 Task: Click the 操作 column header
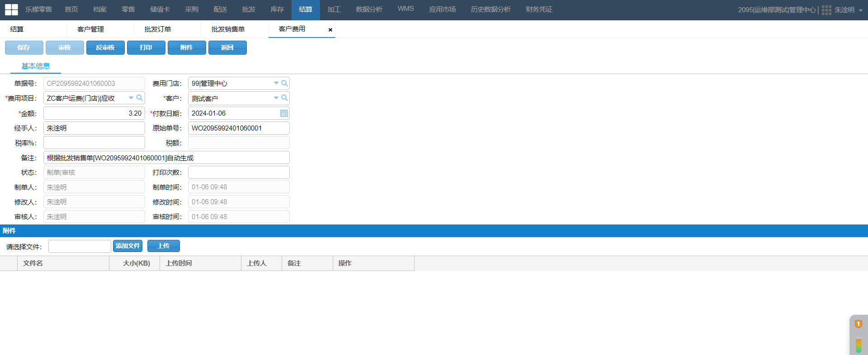pyautogui.click(x=373, y=263)
